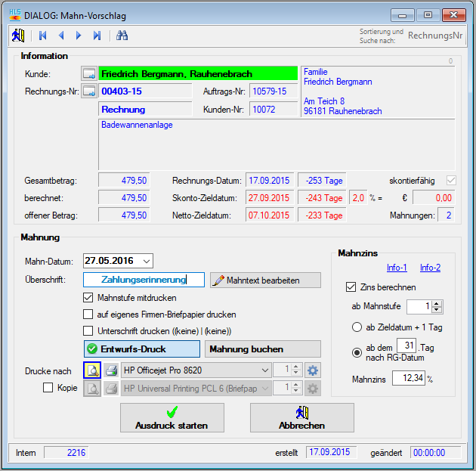Open printer settings gear for HP Officejet
Image resolution: width=476 pixels, height=471 pixels.
[313, 370]
